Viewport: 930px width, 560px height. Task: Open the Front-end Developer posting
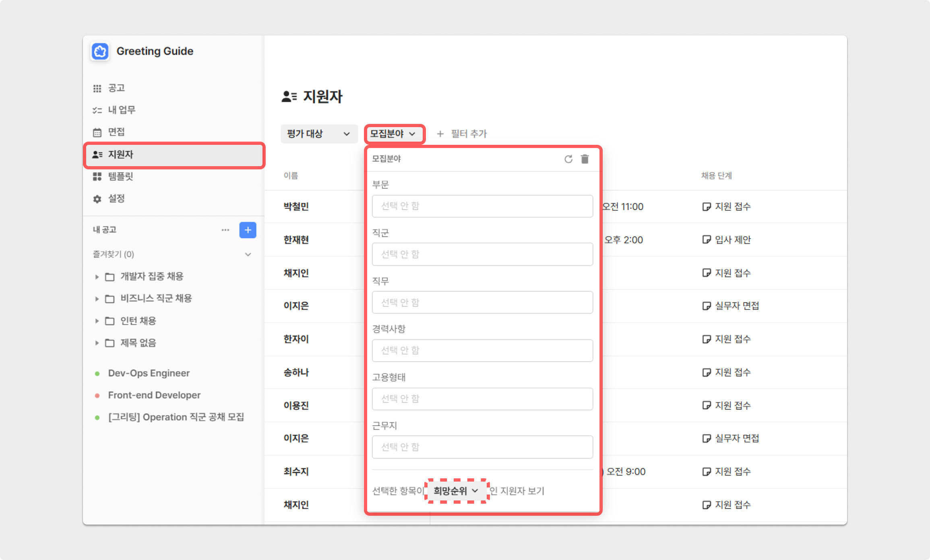[154, 395]
